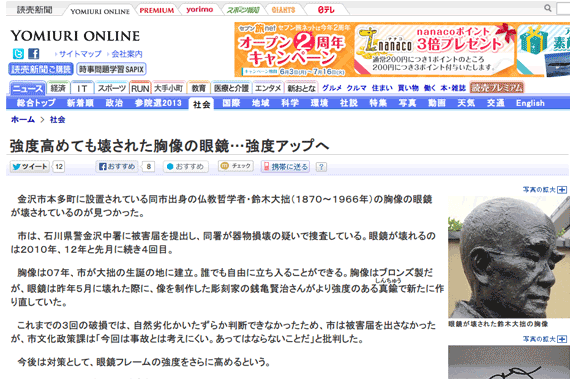
Task: Select the RUN category tab
Action: (140, 88)
